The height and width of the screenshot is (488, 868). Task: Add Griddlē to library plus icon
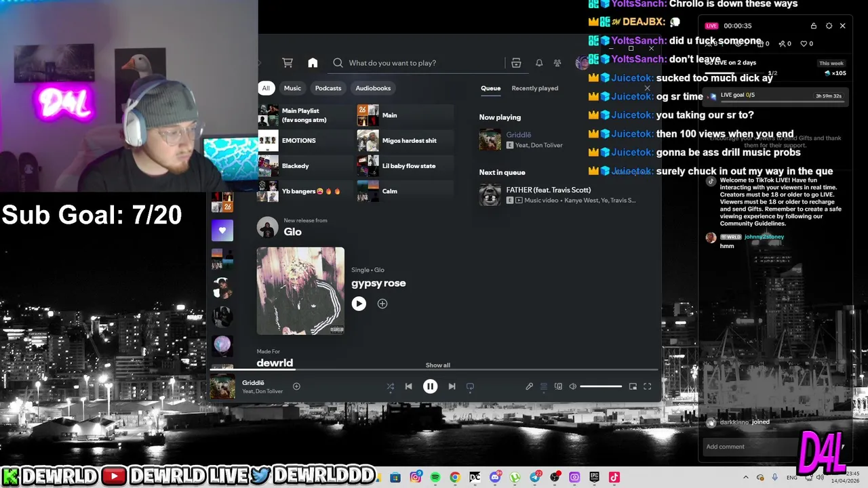point(296,386)
